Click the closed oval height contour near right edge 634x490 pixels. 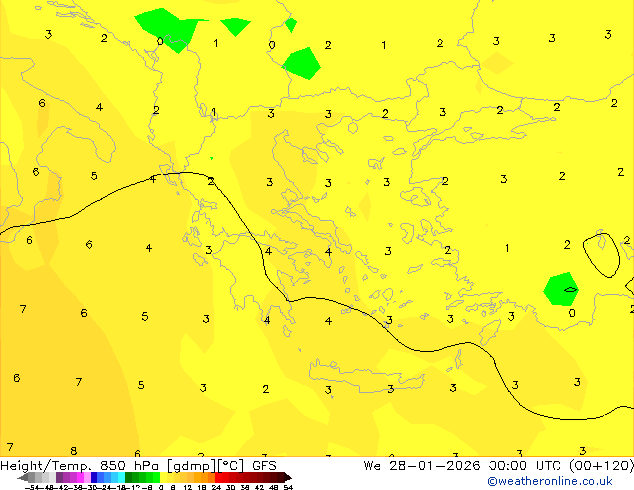coord(601,255)
